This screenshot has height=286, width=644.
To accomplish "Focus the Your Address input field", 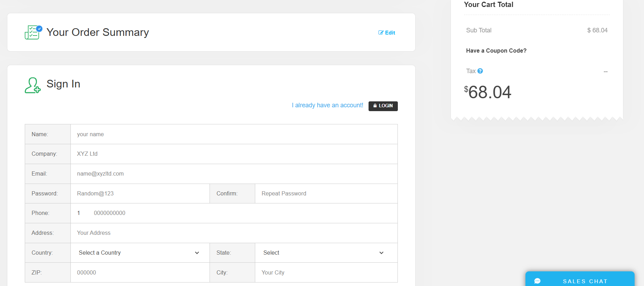I will click(x=234, y=233).
